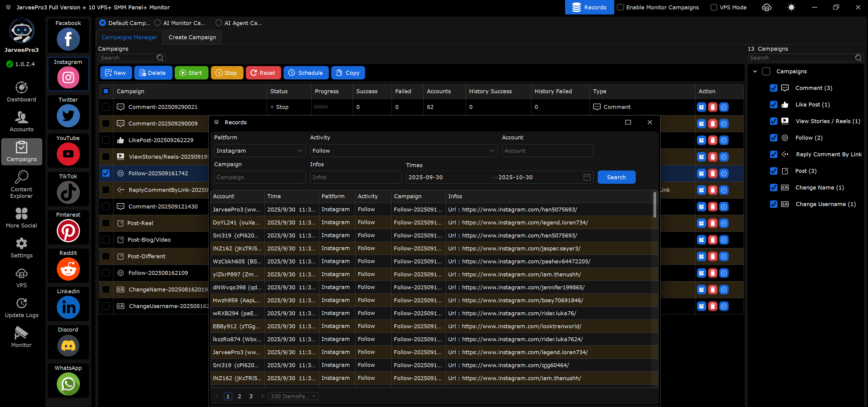Click the calendar icon in Times field
The width and height of the screenshot is (868, 407).
point(587,177)
